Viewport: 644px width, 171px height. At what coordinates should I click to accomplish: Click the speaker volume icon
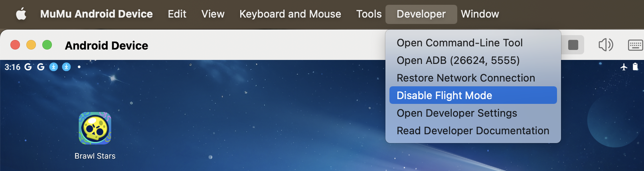(605, 45)
